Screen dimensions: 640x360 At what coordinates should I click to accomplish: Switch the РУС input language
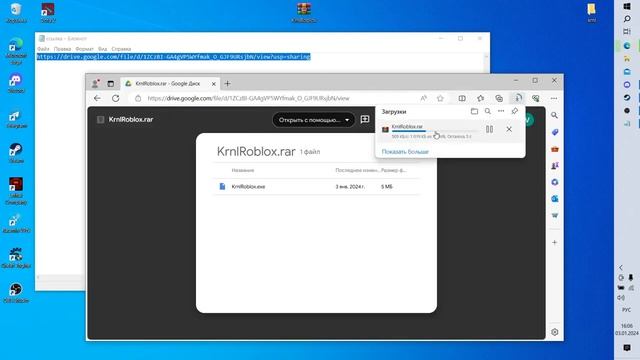(x=627, y=310)
